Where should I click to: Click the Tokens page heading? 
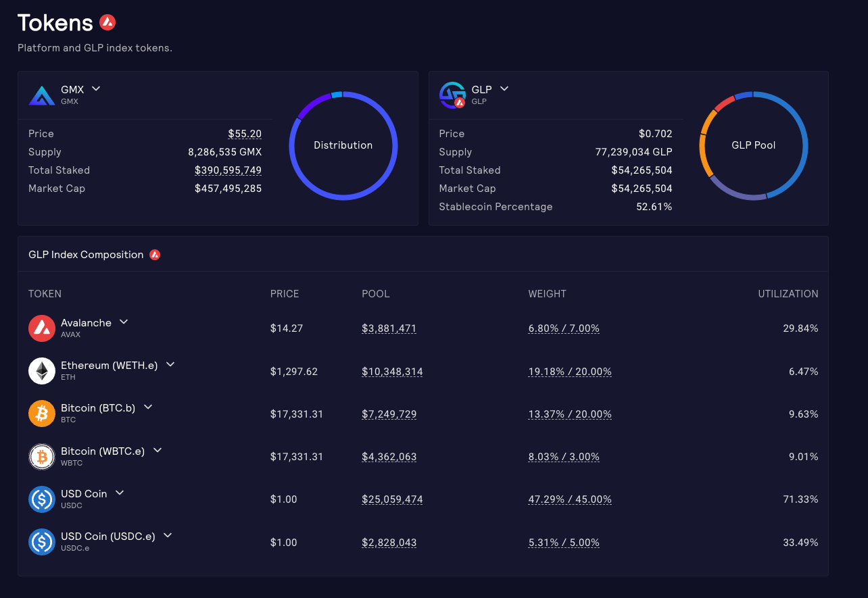(x=55, y=23)
